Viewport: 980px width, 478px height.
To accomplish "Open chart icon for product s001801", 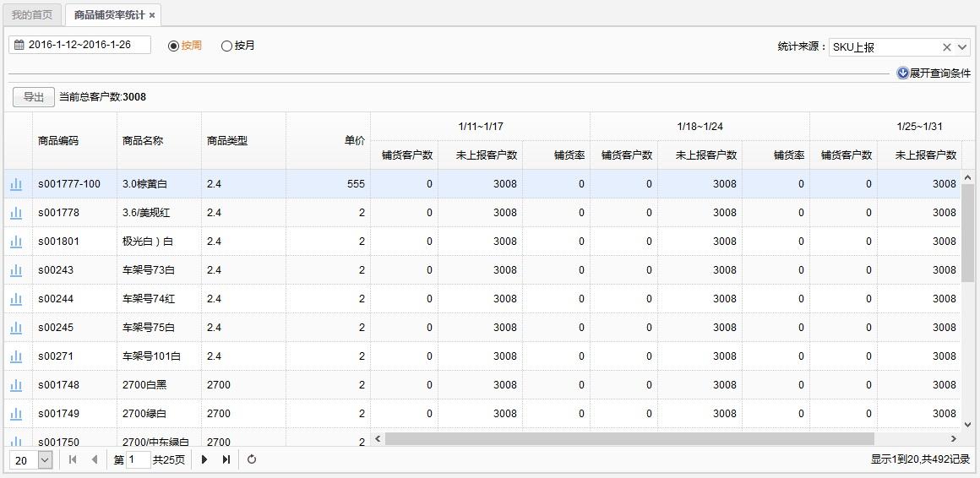I will [x=16, y=242].
